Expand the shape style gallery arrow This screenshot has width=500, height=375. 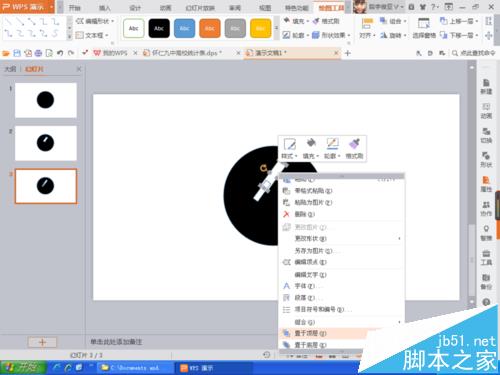276,28
